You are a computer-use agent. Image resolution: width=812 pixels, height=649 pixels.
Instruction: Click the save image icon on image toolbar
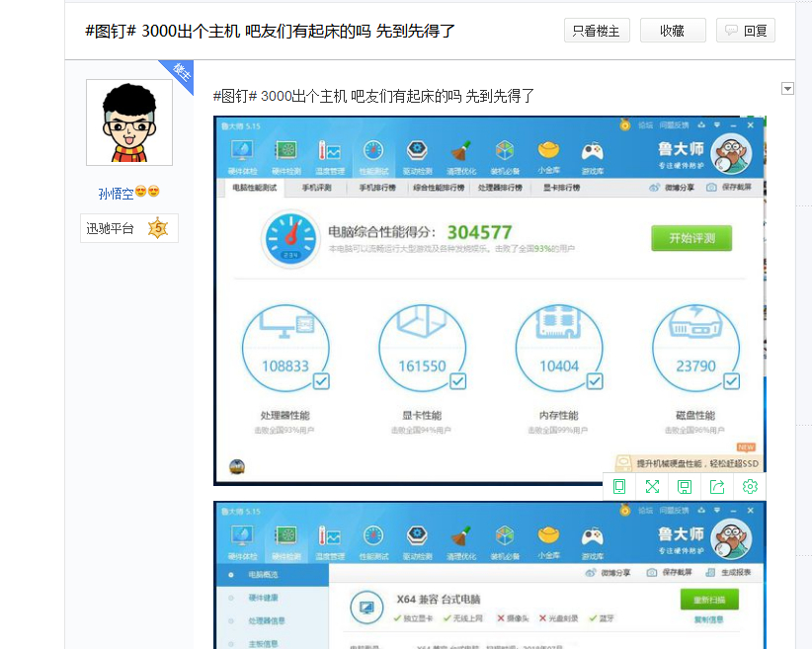685,486
